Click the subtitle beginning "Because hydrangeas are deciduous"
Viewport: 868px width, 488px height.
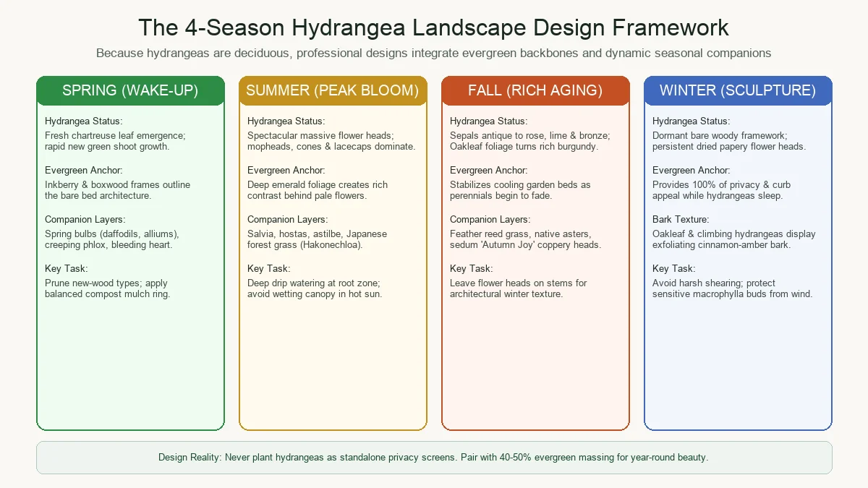(x=434, y=53)
